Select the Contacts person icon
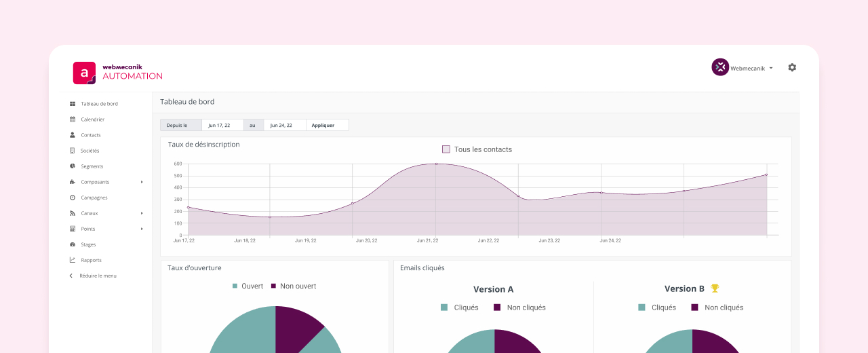 73,135
